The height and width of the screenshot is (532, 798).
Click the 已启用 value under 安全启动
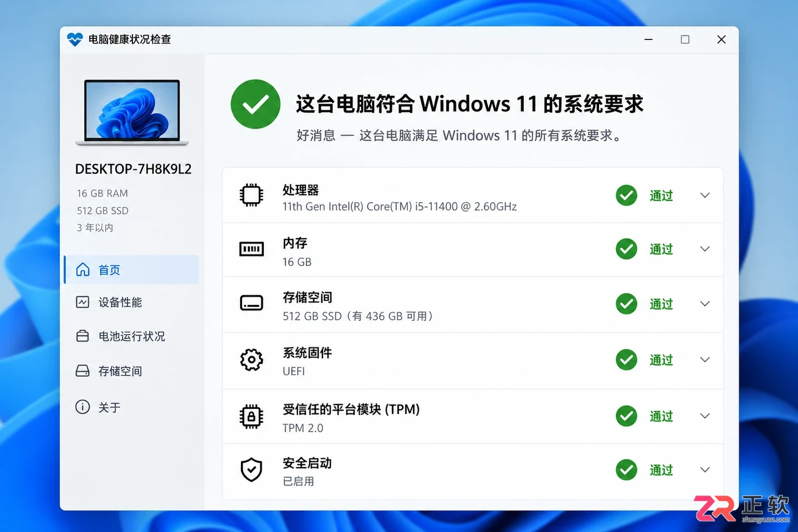point(298,482)
